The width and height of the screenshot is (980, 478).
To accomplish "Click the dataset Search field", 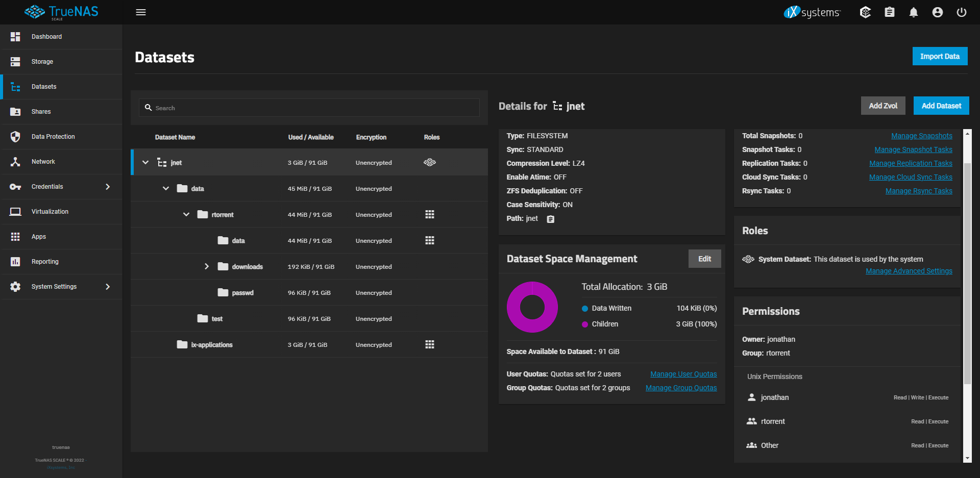I will click(x=309, y=108).
